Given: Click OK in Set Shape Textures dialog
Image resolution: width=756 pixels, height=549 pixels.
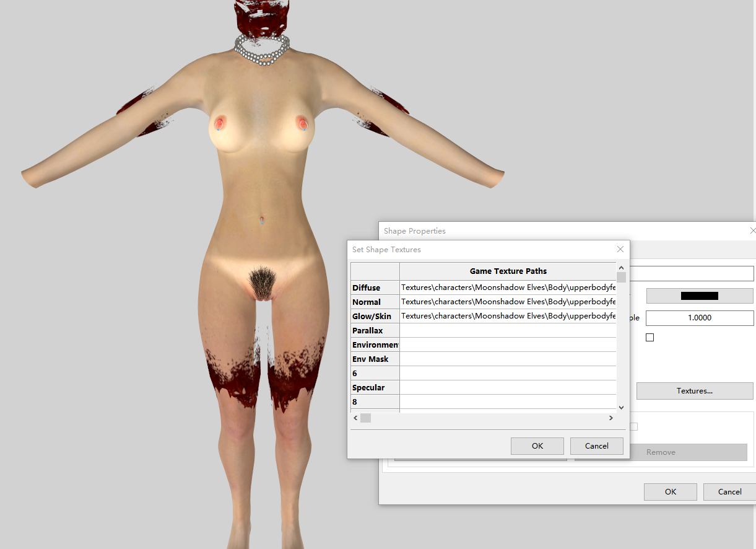Looking at the screenshot, I should pos(537,446).
